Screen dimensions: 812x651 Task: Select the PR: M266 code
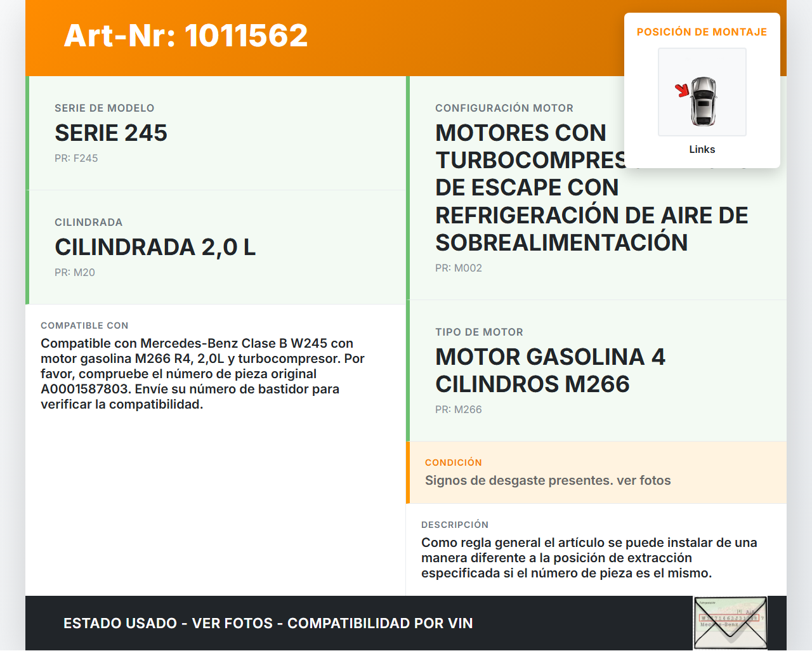tap(459, 409)
